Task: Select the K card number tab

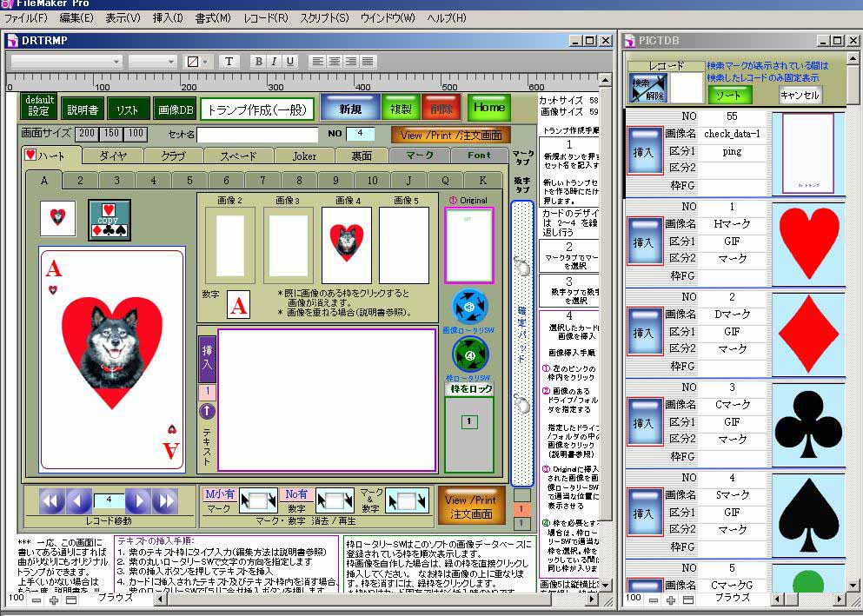Action: (x=482, y=180)
